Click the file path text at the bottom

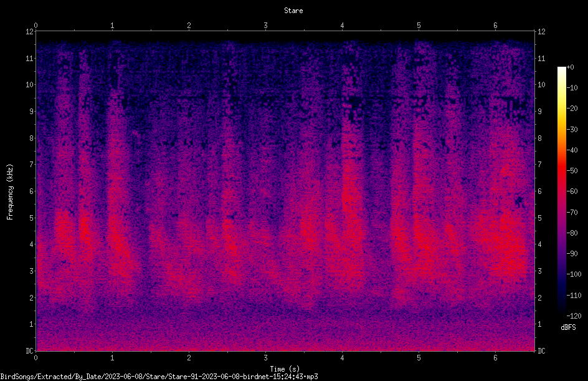coord(159,377)
